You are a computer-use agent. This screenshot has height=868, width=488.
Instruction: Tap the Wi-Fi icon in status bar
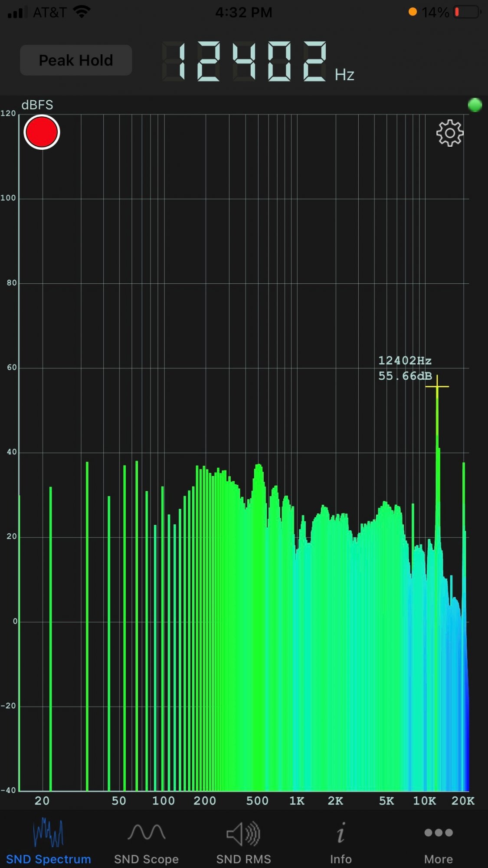pyautogui.click(x=82, y=12)
